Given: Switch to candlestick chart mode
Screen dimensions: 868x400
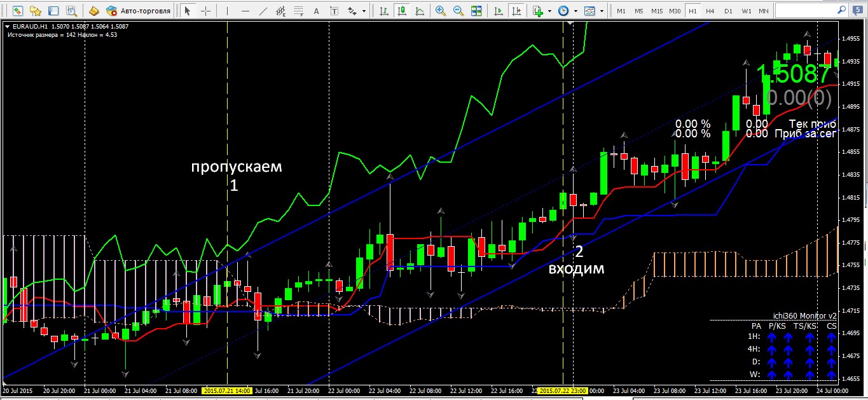Looking at the screenshot, I should pyautogui.click(x=401, y=11).
